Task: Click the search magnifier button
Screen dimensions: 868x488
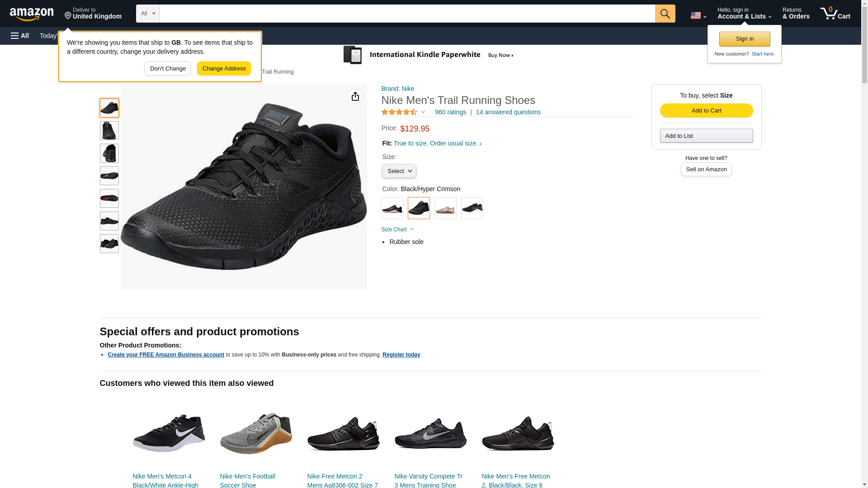Action: (x=665, y=14)
